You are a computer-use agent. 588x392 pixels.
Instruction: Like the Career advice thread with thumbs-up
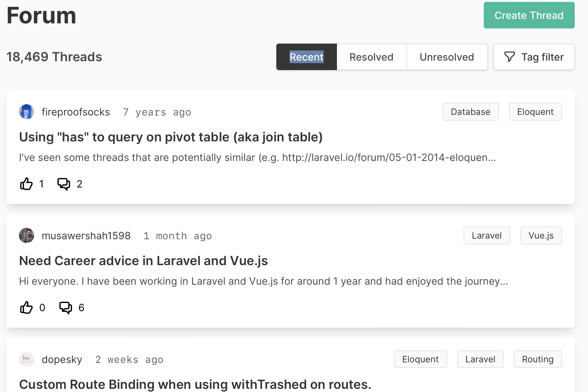(26, 307)
